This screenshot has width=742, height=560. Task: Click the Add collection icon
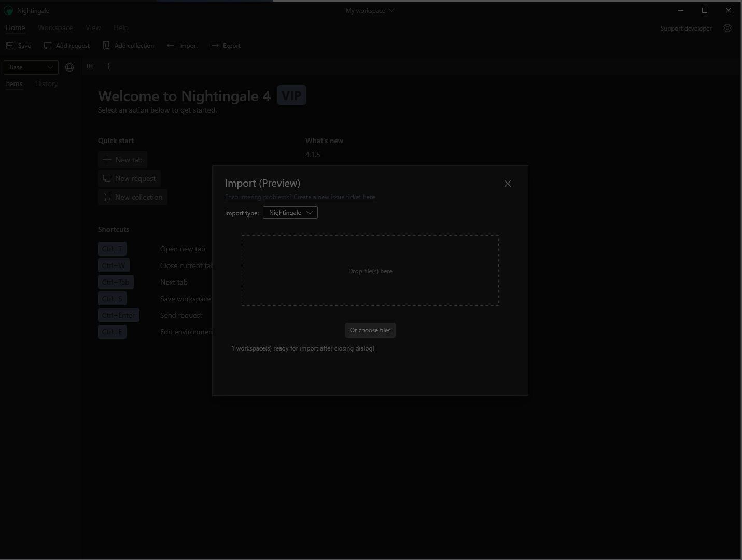coord(106,46)
